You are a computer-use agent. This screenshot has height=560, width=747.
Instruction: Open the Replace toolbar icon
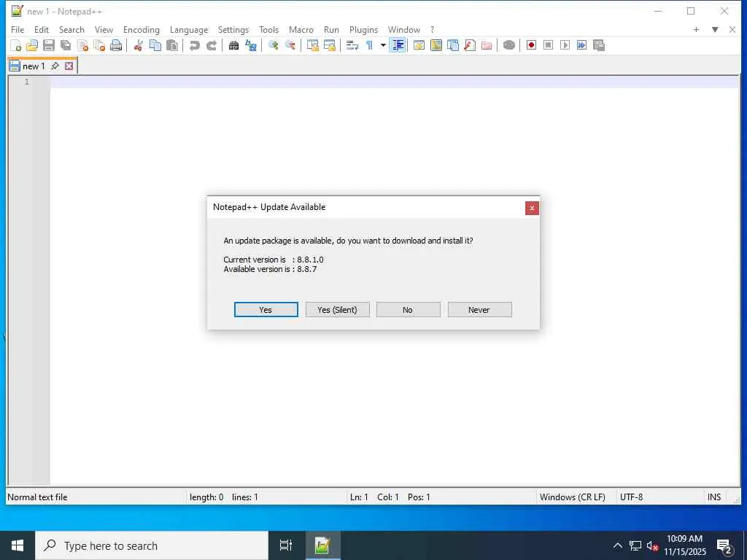point(251,46)
